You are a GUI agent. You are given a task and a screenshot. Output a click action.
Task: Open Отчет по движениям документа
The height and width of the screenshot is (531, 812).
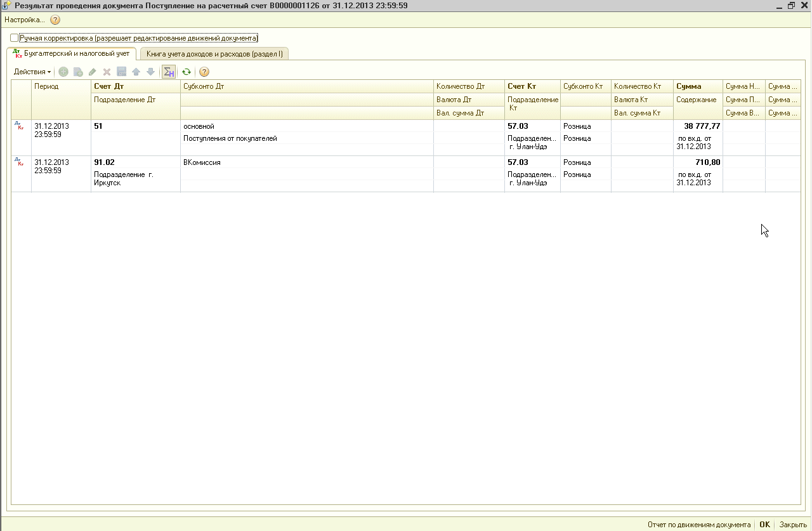coord(699,525)
